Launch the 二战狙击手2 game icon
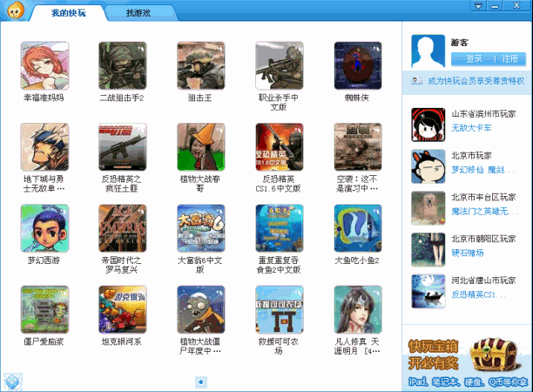The width and height of the screenshot is (533, 392). click(x=123, y=65)
